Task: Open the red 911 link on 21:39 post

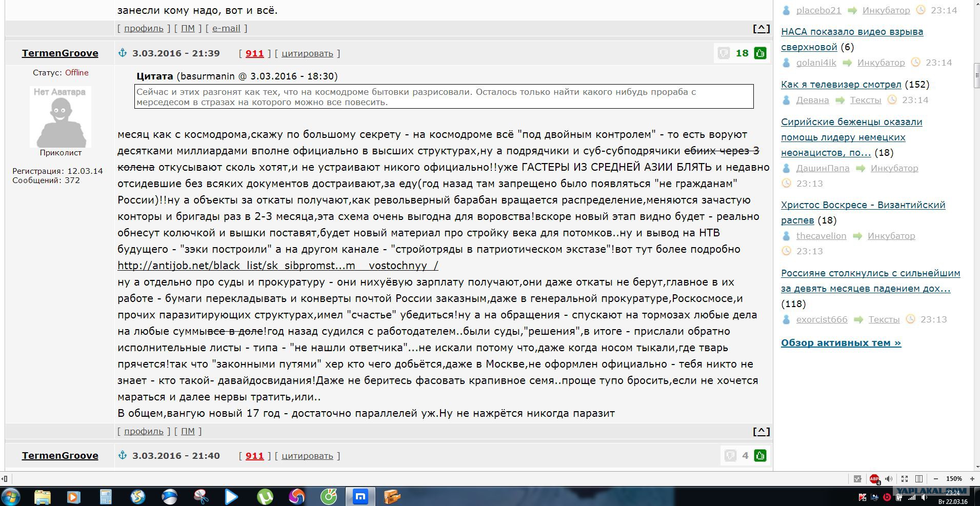Action: (254, 53)
